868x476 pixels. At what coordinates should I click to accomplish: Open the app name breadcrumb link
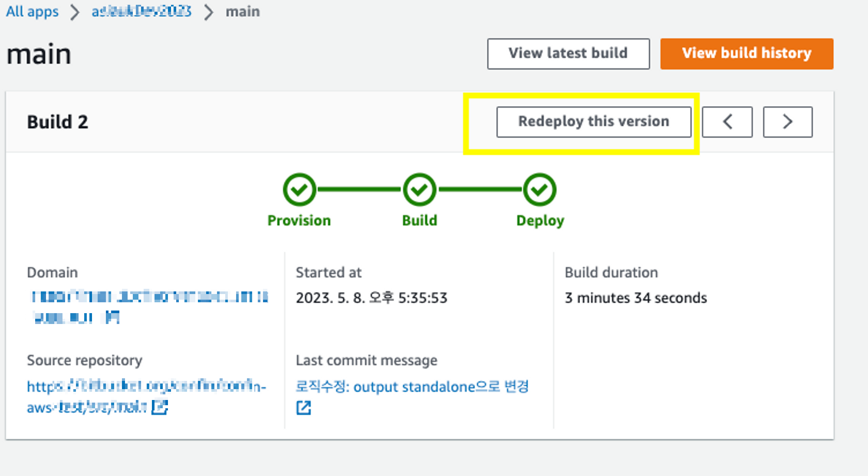point(141,12)
